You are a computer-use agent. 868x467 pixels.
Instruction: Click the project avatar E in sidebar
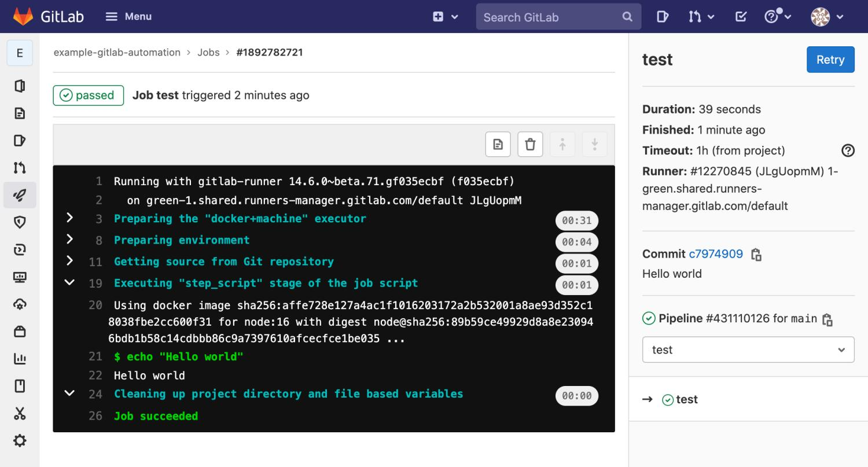(20, 53)
